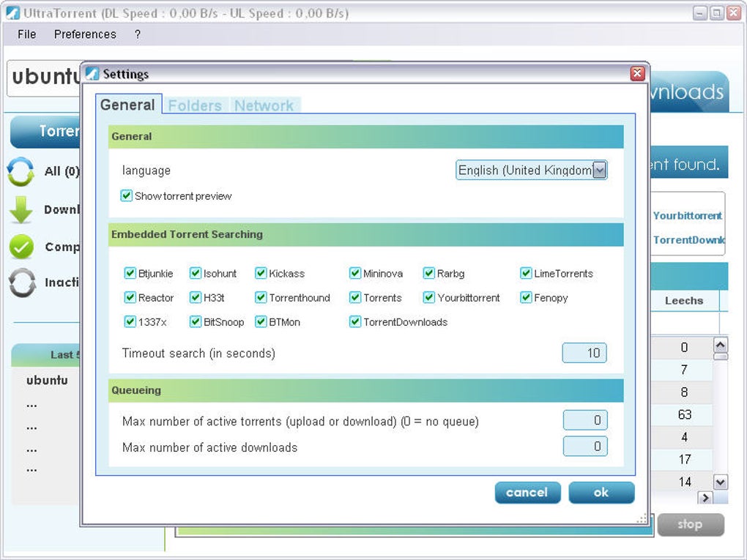The image size is (747, 560).
Task: Open the Yourbittorrent link in main window
Action: click(688, 216)
